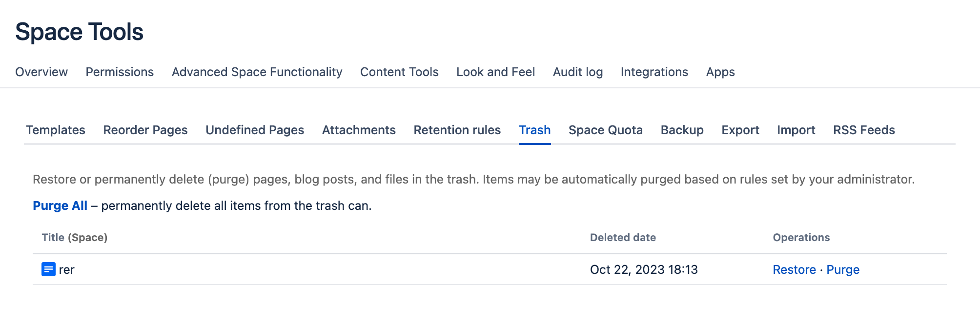Open Retention rules sub-tab
The width and height of the screenshot is (980, 328).
[457, 130]
